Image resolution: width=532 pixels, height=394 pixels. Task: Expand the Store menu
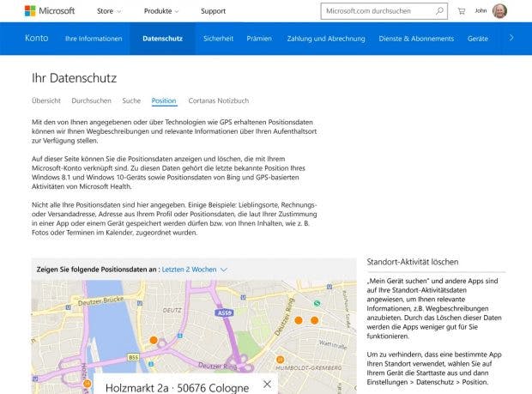[x=109, y=11]
